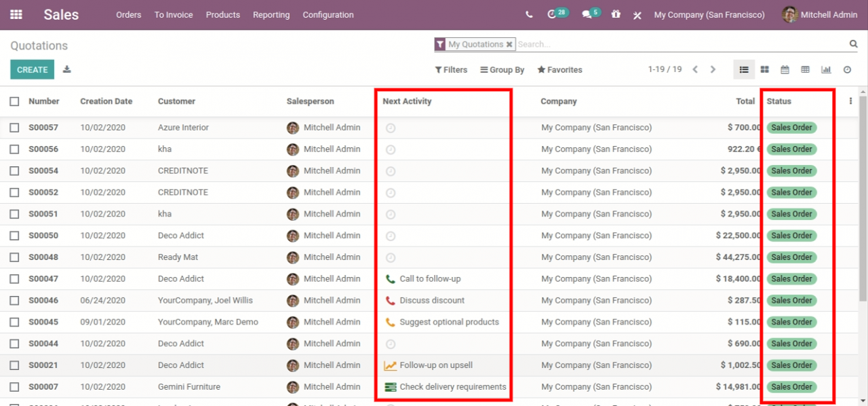Switch to the kanban view

click(x=764, y=69)
